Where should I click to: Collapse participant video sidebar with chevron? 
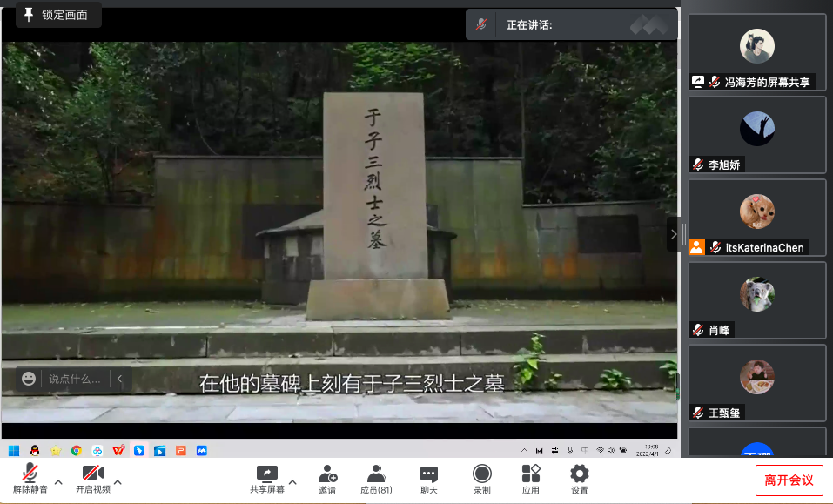pos(672,234)
